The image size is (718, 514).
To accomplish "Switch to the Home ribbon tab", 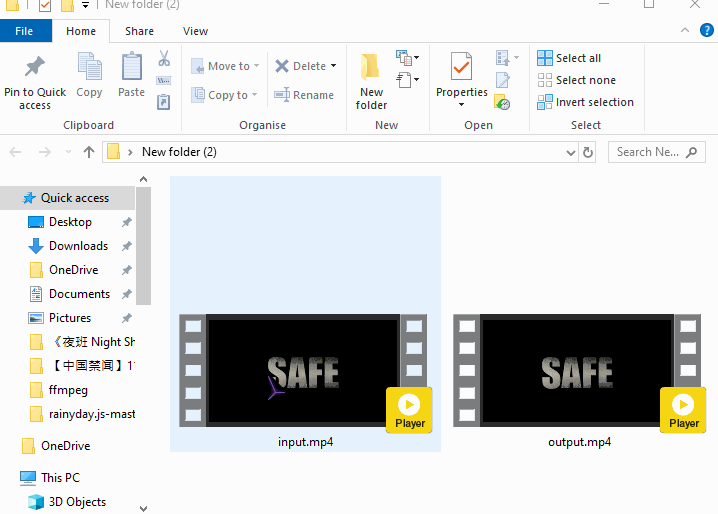I will tap(81, 31).
